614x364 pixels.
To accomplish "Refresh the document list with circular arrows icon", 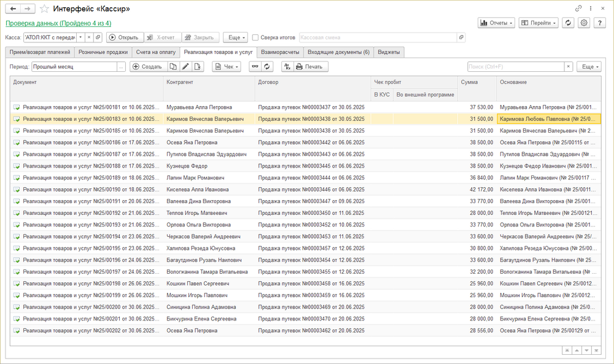I will click(267, 66).
